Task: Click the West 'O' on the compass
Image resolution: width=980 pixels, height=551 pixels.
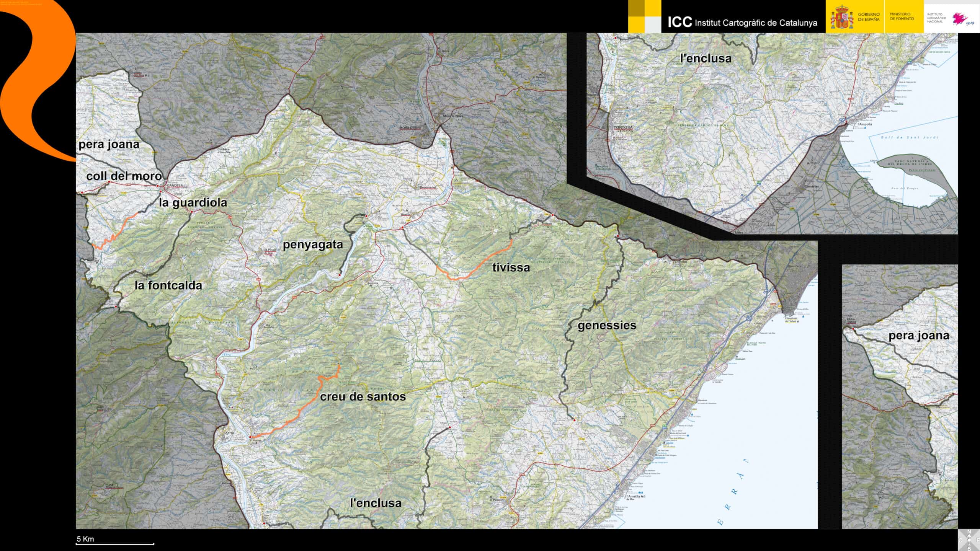Action: pyautogui.click(x=960, y=540)
